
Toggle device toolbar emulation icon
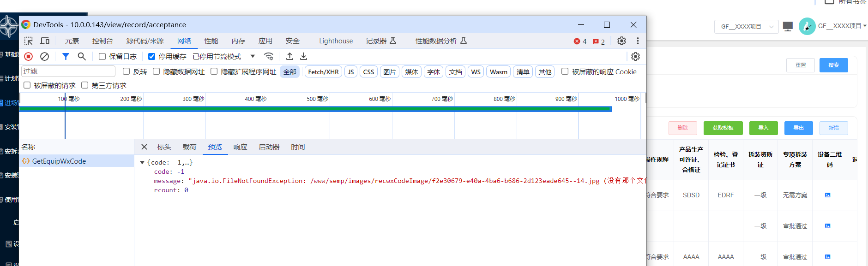pos(45,41)
